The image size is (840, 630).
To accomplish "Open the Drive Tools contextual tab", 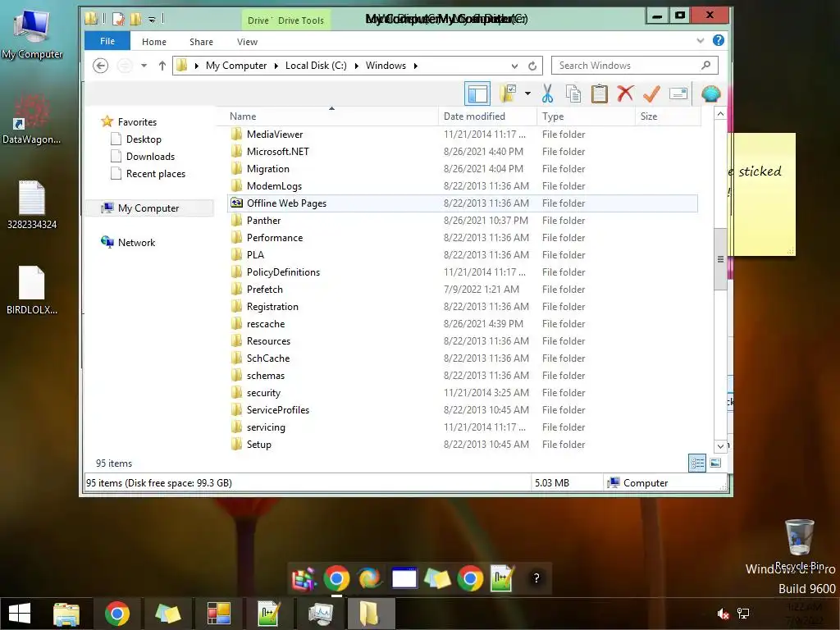I will [300, 21].
